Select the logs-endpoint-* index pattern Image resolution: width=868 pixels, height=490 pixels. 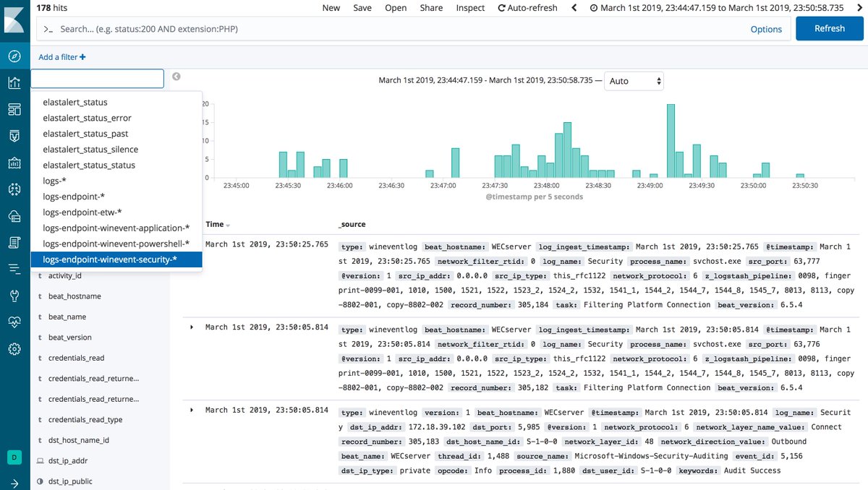point(116,197)
